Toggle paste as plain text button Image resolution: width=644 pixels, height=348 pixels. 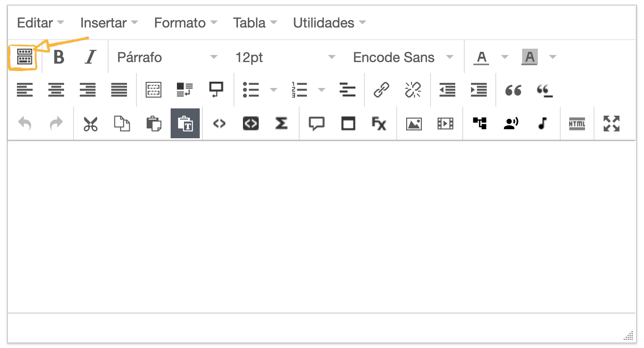(185, 124)
